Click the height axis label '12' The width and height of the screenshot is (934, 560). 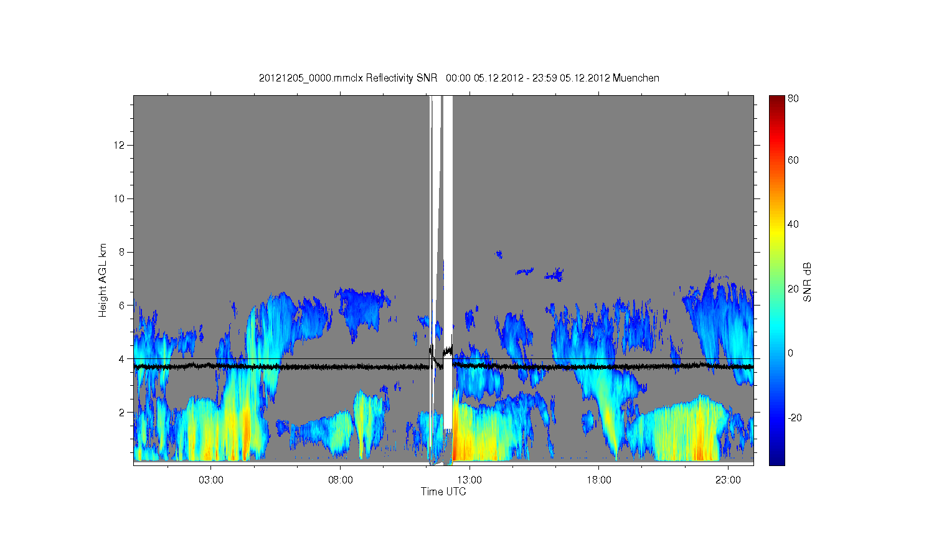tap(121, 145)
